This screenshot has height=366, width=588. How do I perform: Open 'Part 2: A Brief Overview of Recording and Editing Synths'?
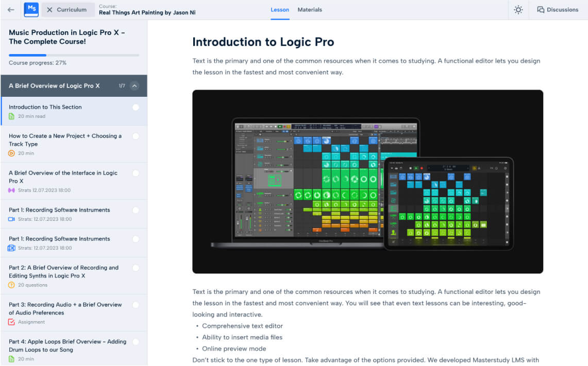coord(74,276)
